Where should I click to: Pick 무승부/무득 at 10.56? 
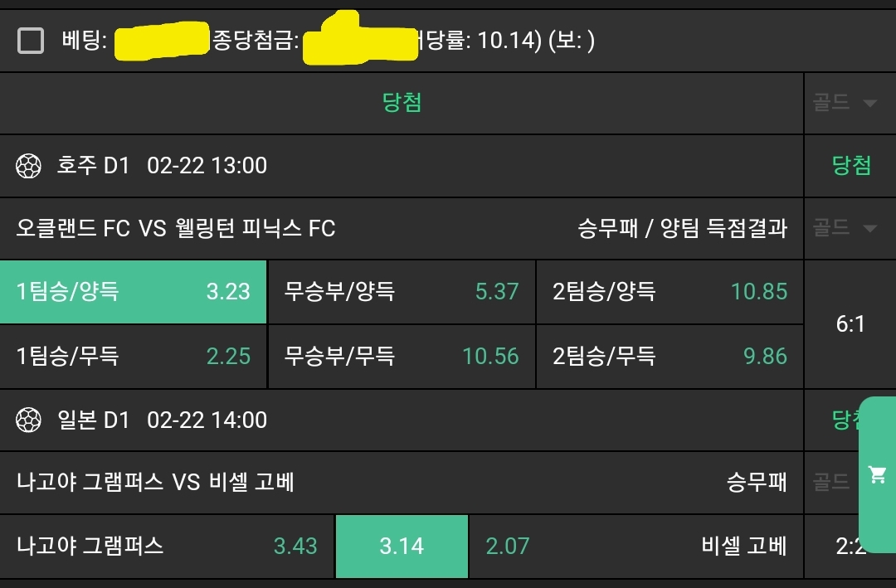coord(402,356)
